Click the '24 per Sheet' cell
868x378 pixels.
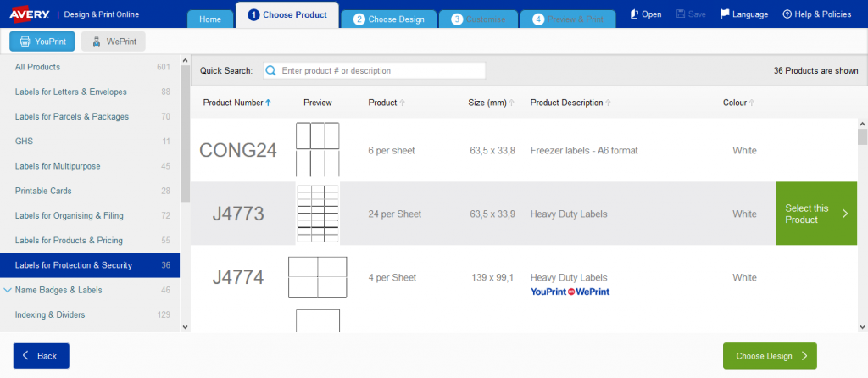pos(395,214)
